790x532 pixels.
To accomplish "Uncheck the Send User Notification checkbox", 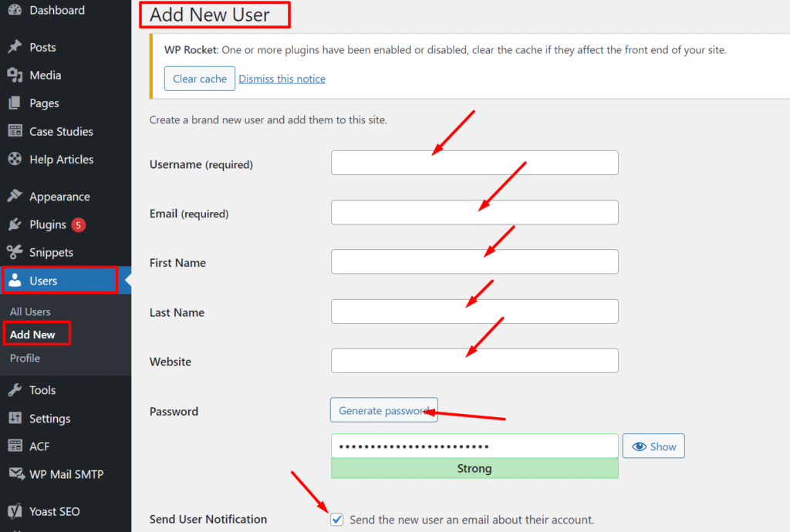I will [x=336, y=519].
